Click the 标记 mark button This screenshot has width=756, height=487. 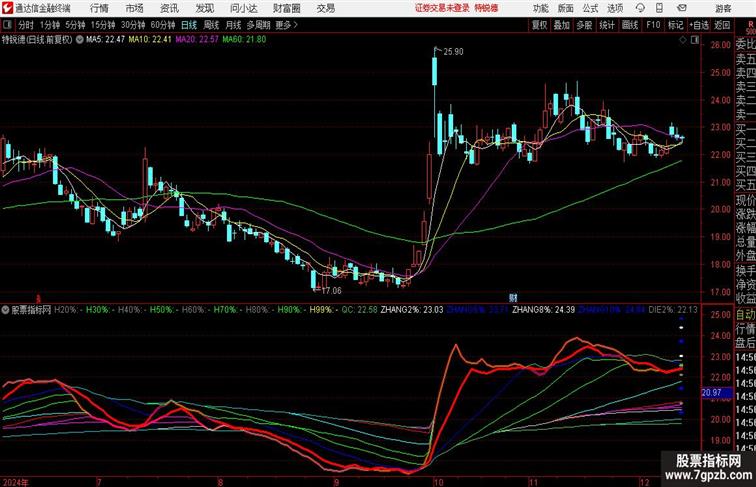[x=675, y=25]
